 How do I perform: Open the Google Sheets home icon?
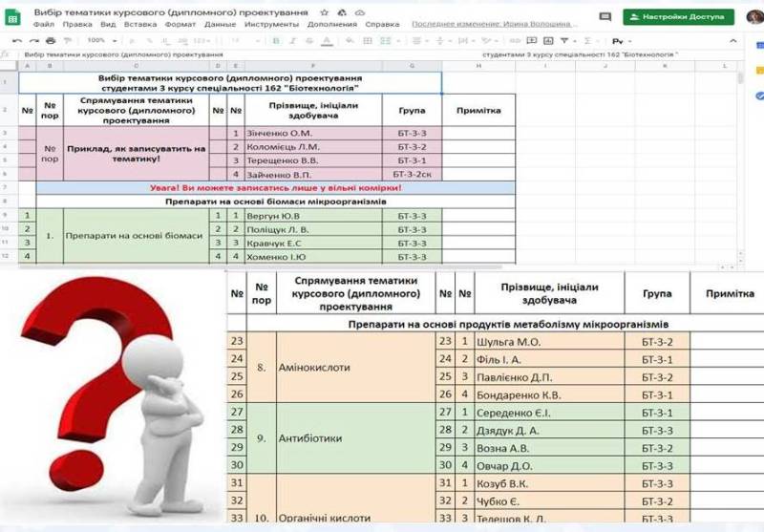(12, 17)
